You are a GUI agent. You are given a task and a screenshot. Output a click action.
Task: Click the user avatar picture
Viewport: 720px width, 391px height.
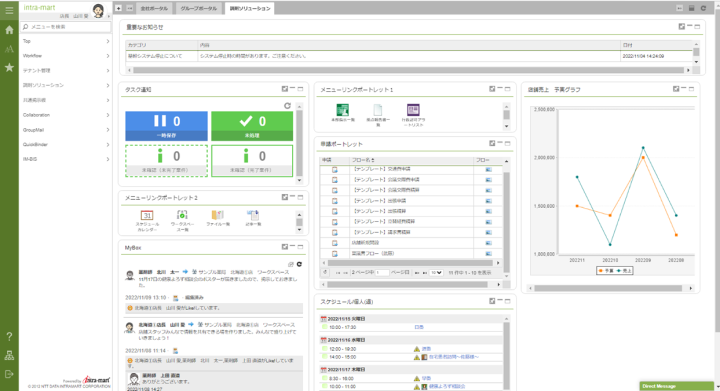[x=98, y=11]
